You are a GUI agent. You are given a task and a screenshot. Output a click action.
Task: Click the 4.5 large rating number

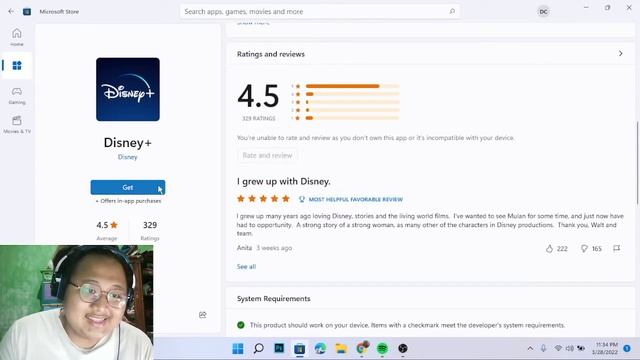pos(258,96)
